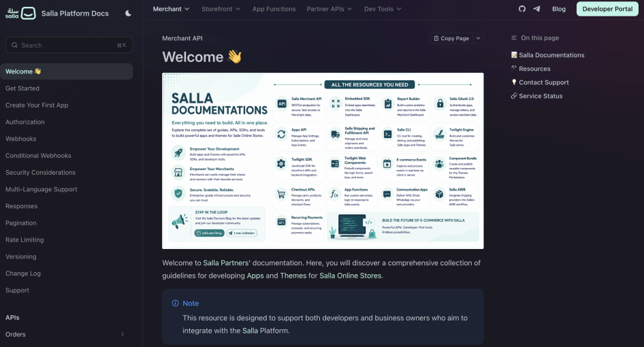
Task: Open Security Considerations page
Action: click(x=40, y=172)
